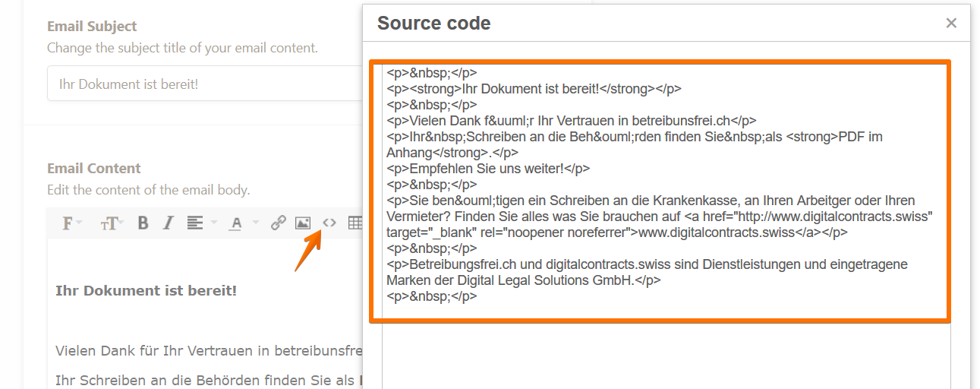Click the 'Email Content' section label

(x=94, y=169)
